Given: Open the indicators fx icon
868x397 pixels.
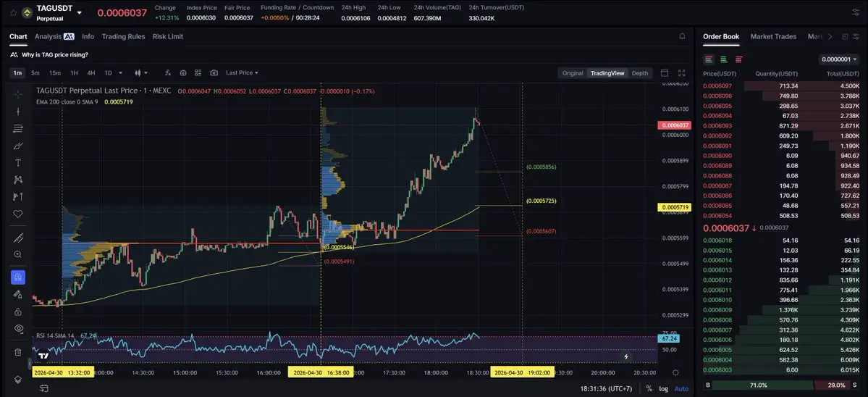Looking at the screenshot, I should point(168,73).
